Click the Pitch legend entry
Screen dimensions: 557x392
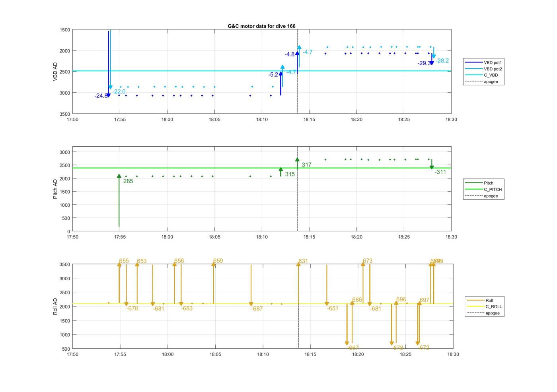point(479,183)
